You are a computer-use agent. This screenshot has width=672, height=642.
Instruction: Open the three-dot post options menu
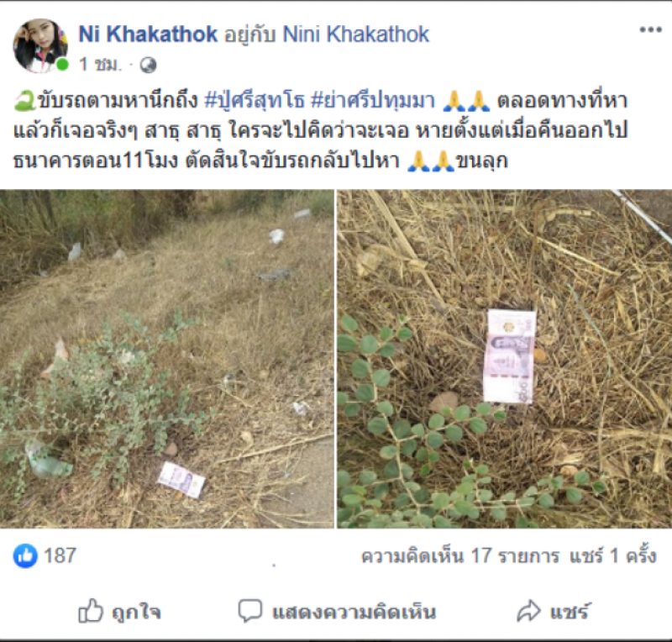pos(650,30)
